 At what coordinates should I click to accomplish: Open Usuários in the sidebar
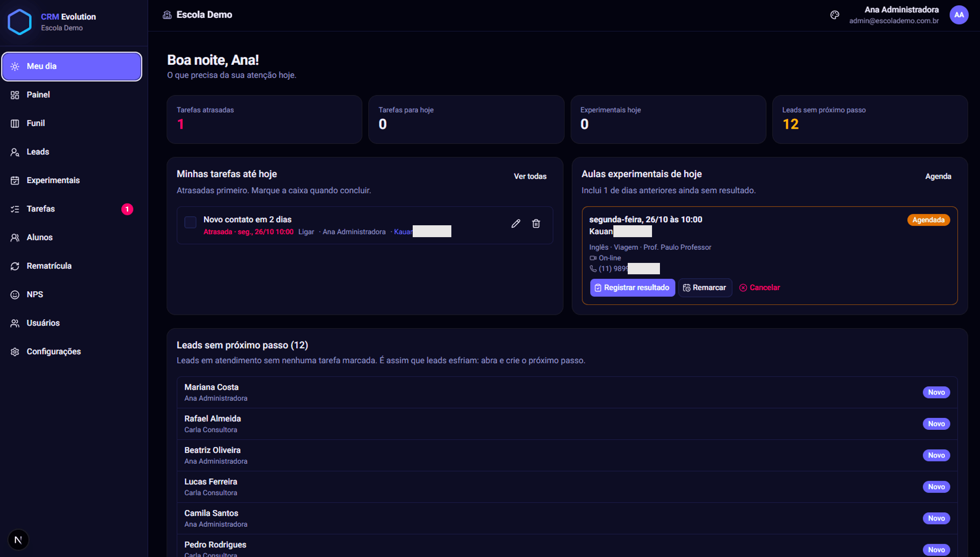pos(72,323)
